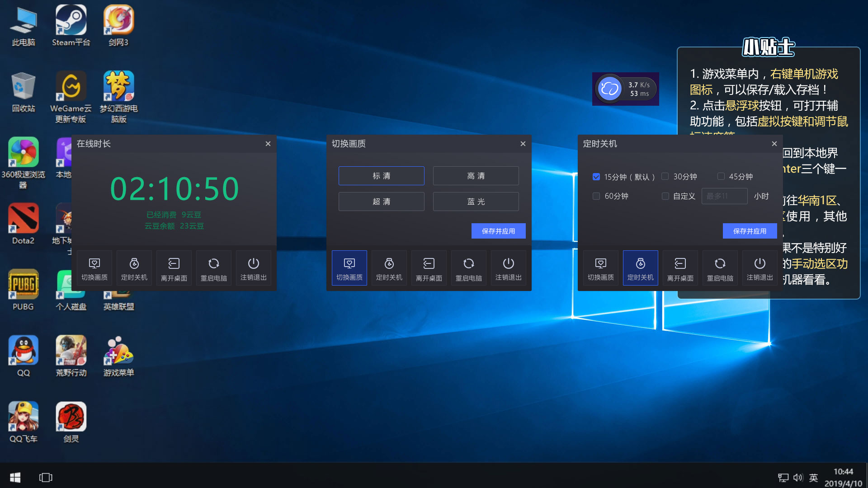This screenshot has height=488, width=868.
Task: Click 定时关机 in the 在线时长 panel
Action: [134, 268]
